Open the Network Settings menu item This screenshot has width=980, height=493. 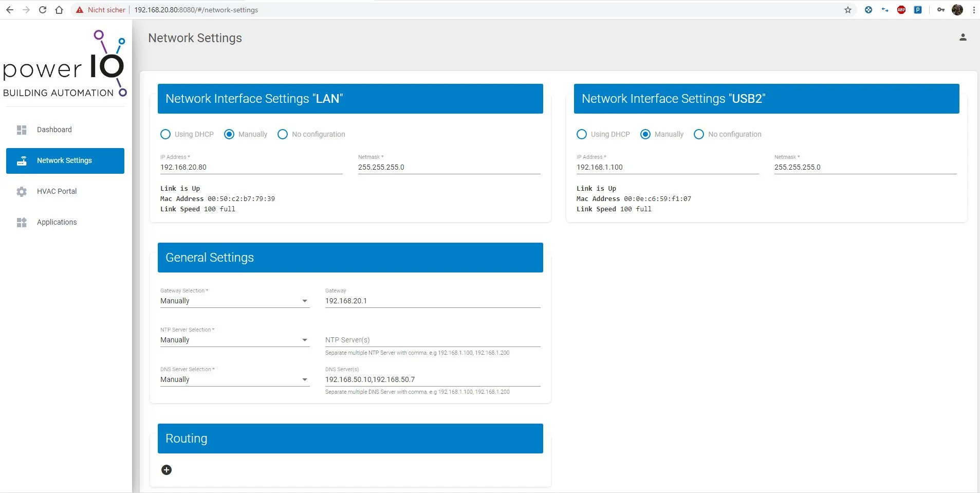pos(65,161)
